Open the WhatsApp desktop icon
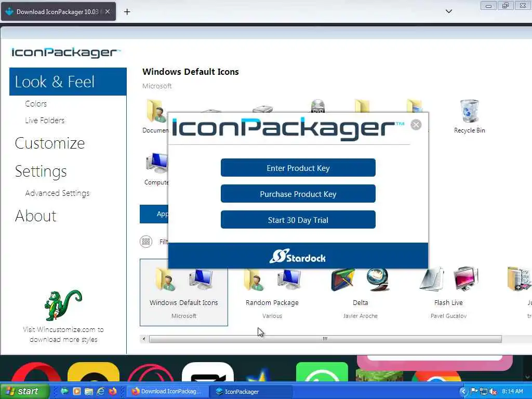Viewport: 532px width, 399px height. (x=322, y=372)
